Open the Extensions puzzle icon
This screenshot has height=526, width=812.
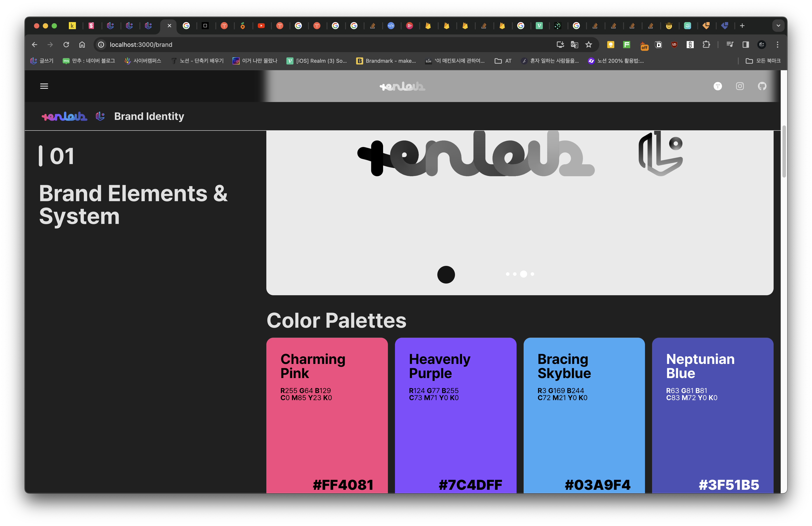[706, 44]
